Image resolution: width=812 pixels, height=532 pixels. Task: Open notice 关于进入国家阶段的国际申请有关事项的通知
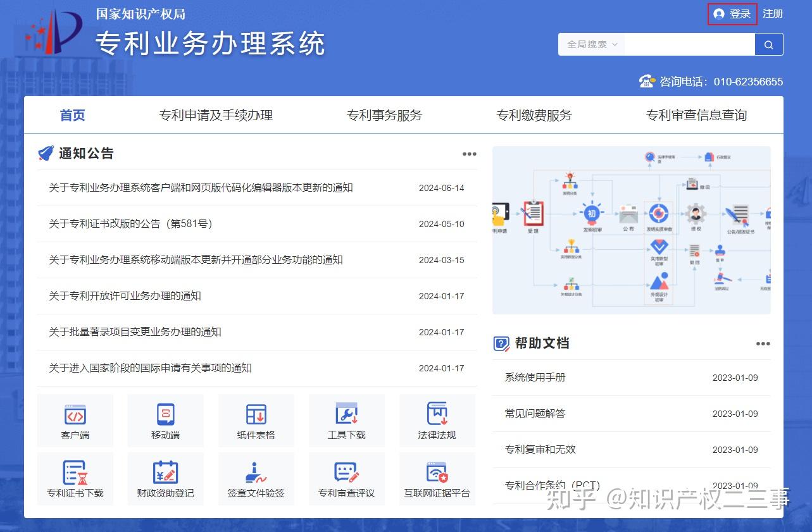pos(150,368)
